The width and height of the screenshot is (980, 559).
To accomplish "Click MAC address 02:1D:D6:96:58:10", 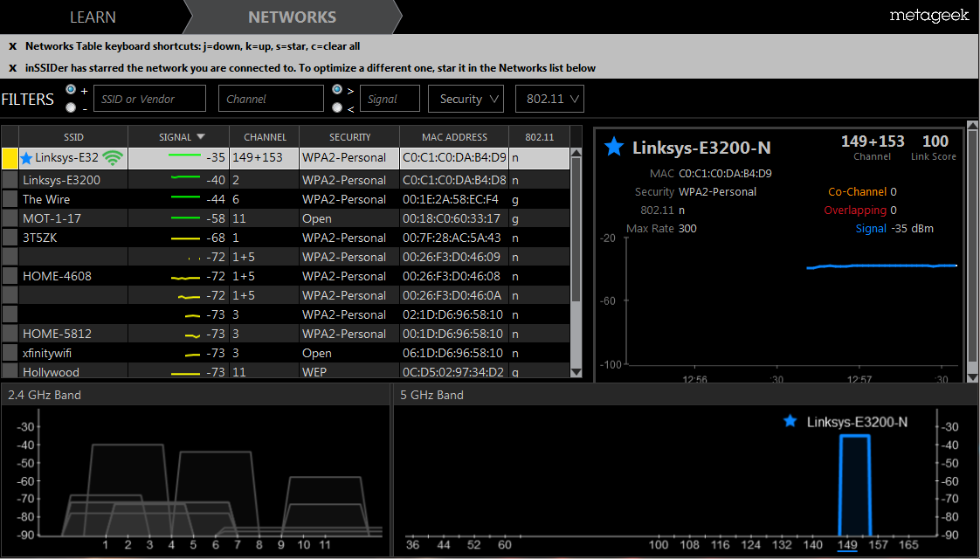I will [x=452, y=314].
